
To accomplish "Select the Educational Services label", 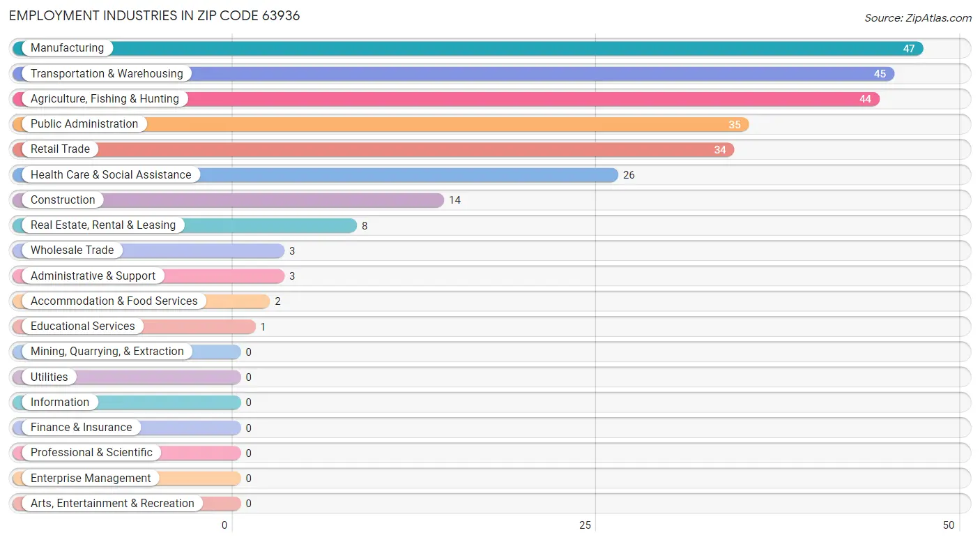I will pyautogui.click(x=83, y=326).
